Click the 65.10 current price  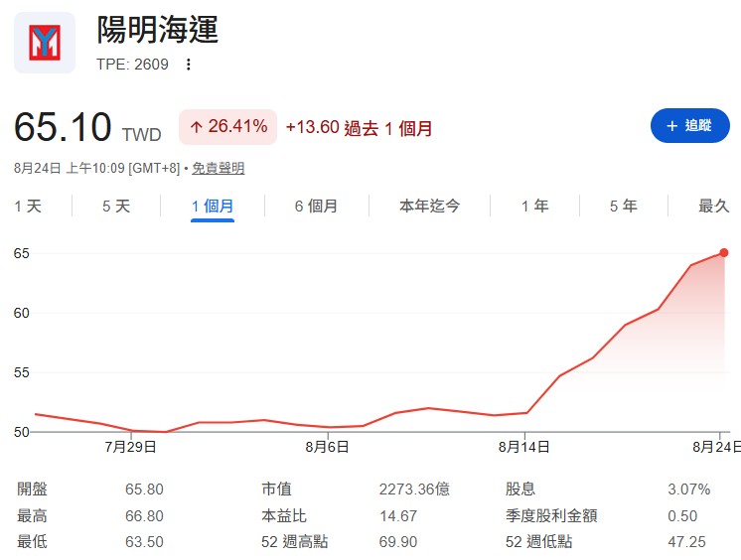tap(63, 127)
